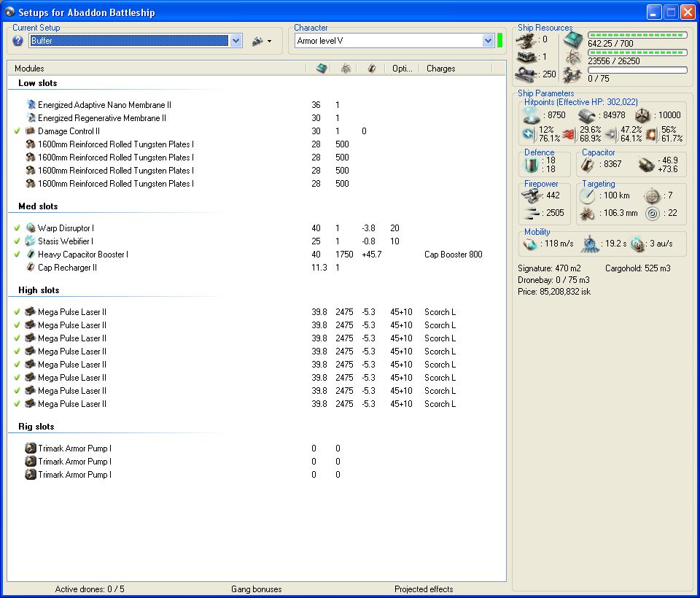Viewport: 700px width, 598px height.
Task: Click the arrow next to the ship setup icon
Action: (269, 42)
